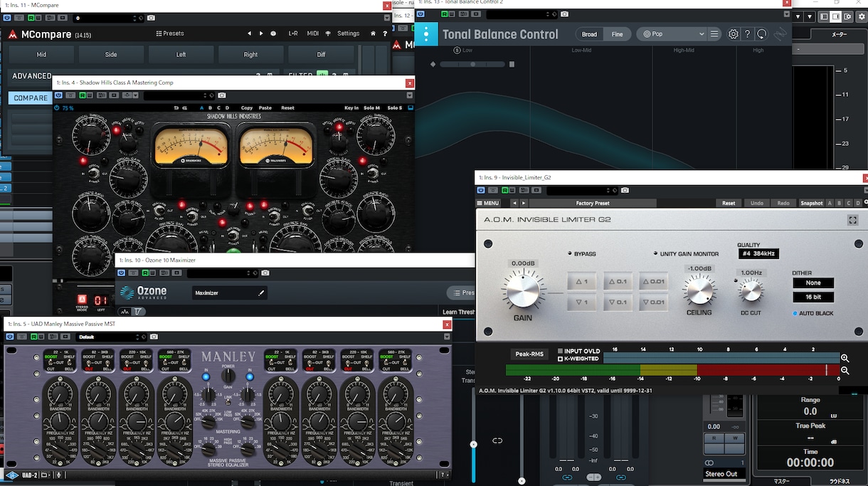Click Ozone Maximizer preset name field
Image resolution: width=868 pixels, height=486 pixels.
pyautogui.click(x=230, y=292)
